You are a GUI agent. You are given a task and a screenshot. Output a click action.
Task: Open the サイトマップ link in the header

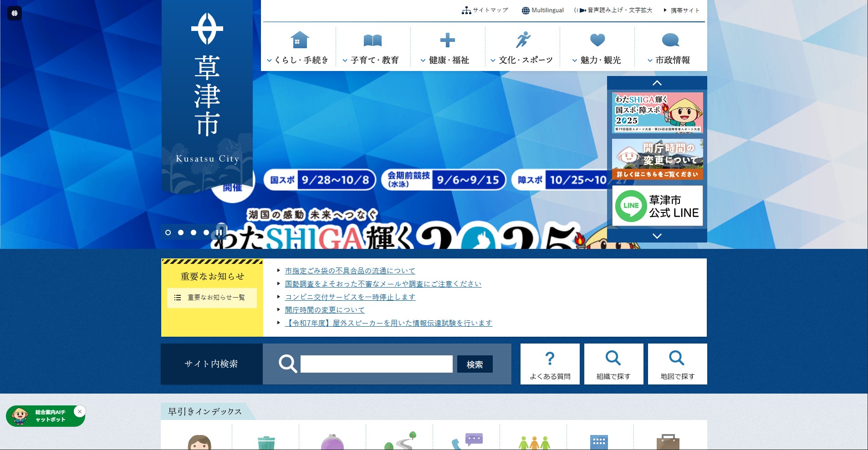[485, 10]
